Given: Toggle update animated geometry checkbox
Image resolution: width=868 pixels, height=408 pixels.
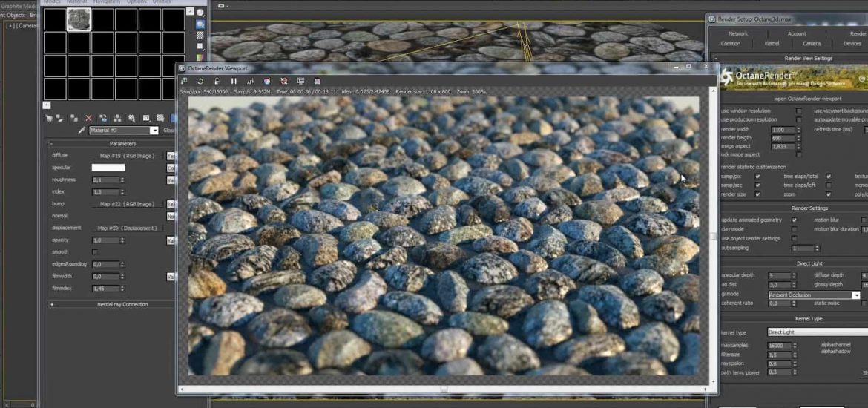Looking at the screenshot, I should pos(795,220).
